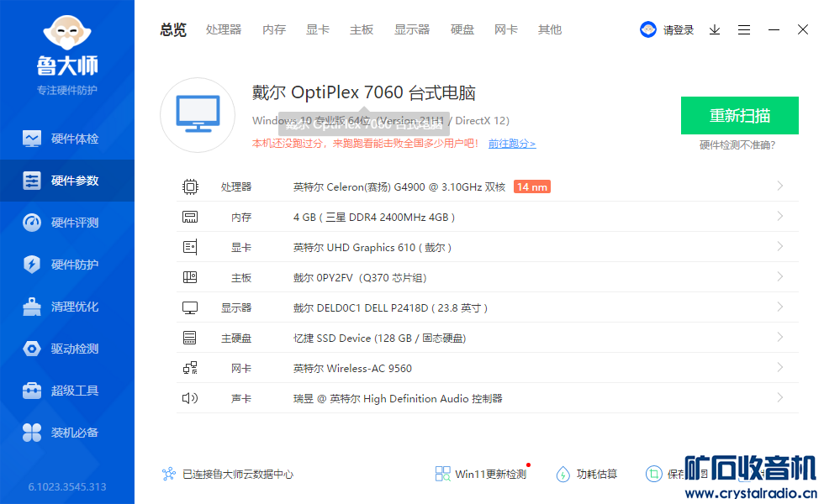Switch to the 内存 tab
This screenshot has width=824, height=504.
tap(274, 30)
